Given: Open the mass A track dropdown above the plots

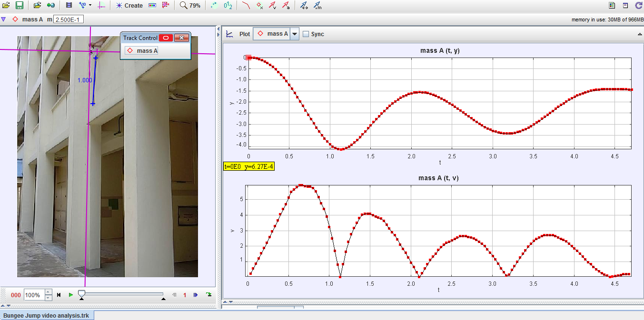Looking at the screenshot, I should tap(294, 34).
